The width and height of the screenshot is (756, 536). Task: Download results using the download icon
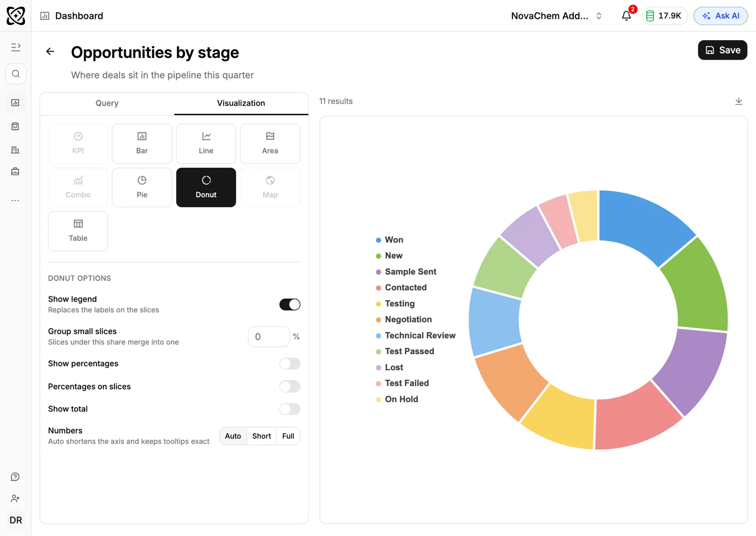tap(739, 101)
